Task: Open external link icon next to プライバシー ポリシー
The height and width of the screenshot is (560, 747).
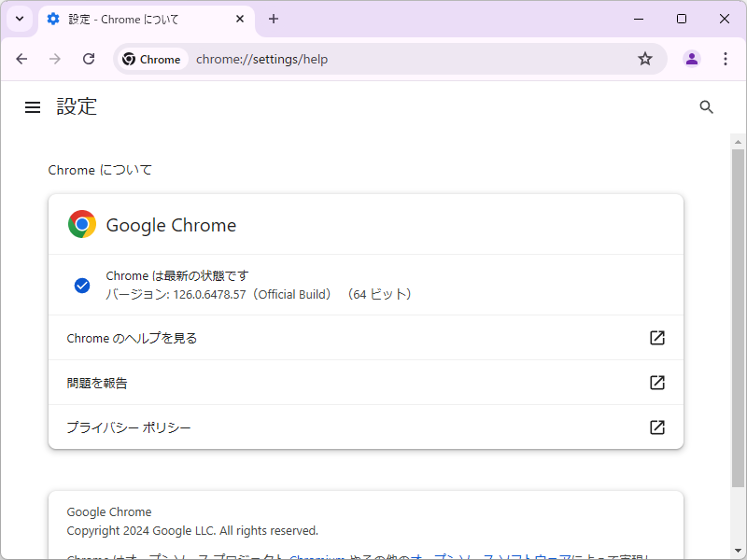Action: 657,427
